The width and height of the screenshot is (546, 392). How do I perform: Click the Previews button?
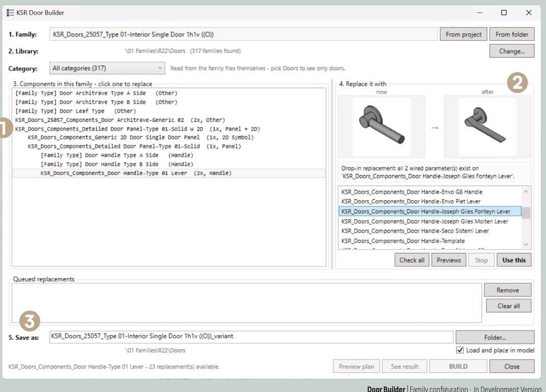(449, 260)
